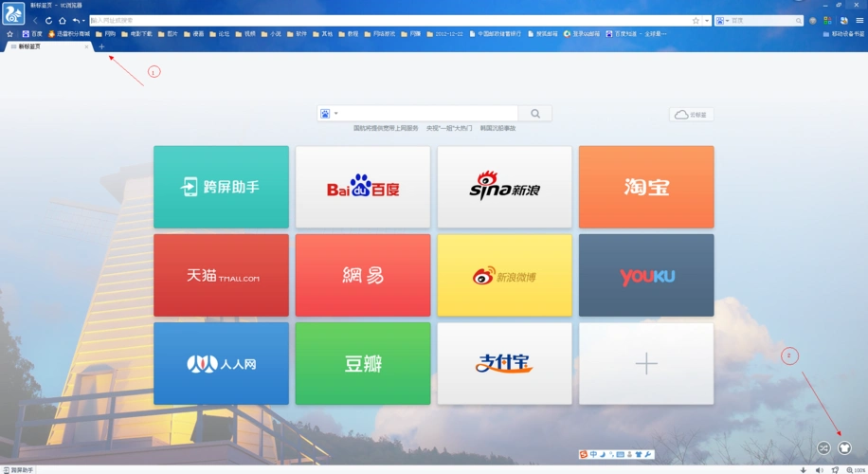Screen dimensions: 868x474
Task: Open the 2012-12-22 bookmark folder
Action: (445, 34)
